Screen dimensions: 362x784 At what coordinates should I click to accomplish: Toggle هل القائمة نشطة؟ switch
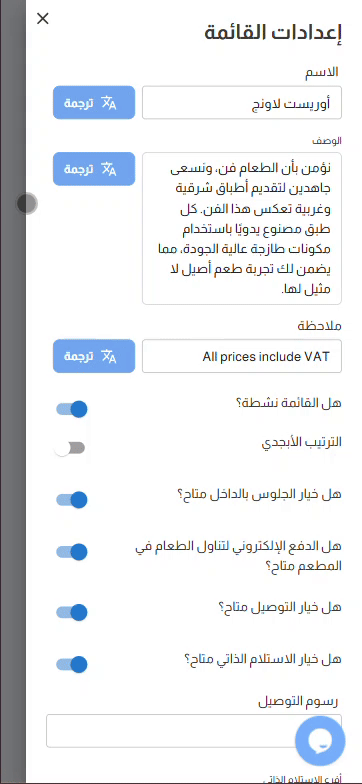coord(72,410)
